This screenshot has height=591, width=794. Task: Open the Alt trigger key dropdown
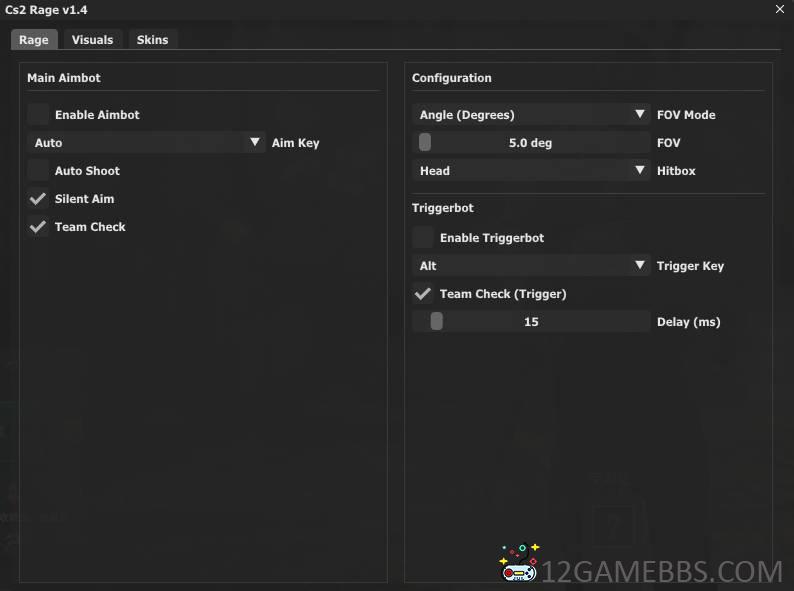point(531,265)
